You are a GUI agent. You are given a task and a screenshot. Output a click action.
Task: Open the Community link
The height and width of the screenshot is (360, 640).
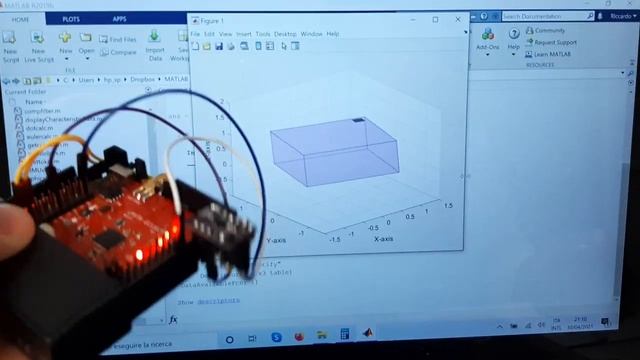(546, 30)
